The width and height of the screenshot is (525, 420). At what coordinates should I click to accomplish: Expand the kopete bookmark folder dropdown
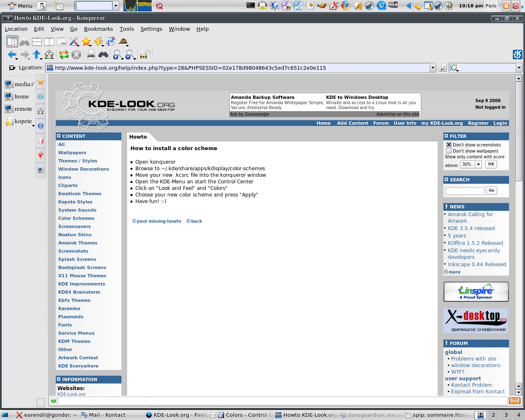pos(33,126)
